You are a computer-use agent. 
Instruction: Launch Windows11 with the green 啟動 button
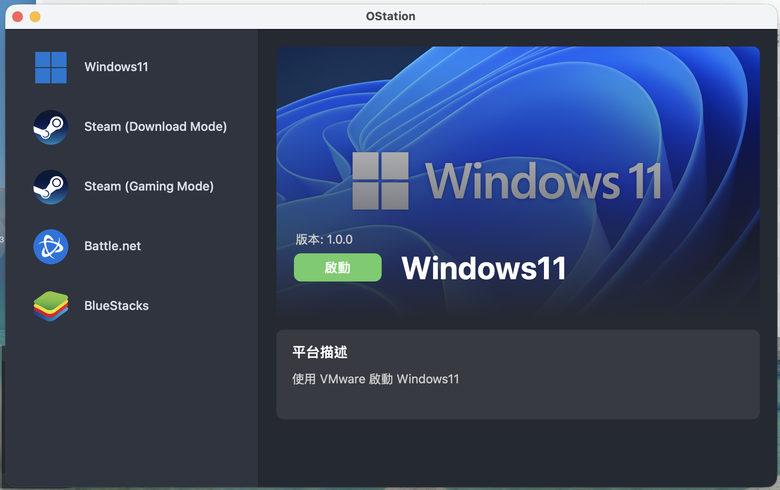[x=338, y=268]
